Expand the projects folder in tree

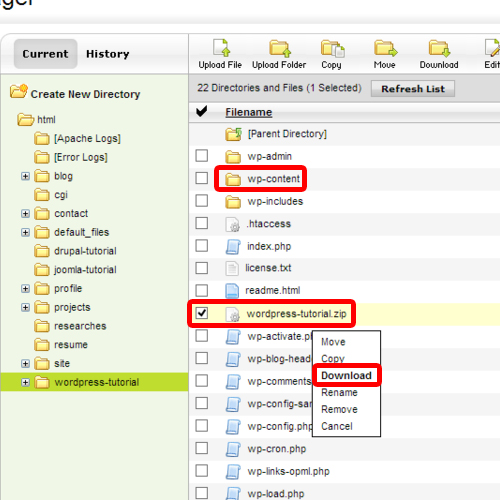(x=25, y=307)
